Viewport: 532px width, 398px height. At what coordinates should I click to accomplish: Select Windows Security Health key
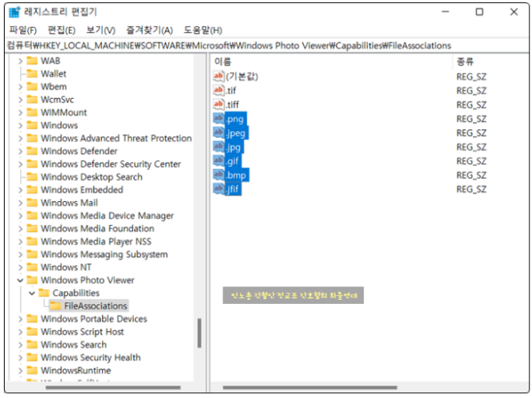[91, 357]
